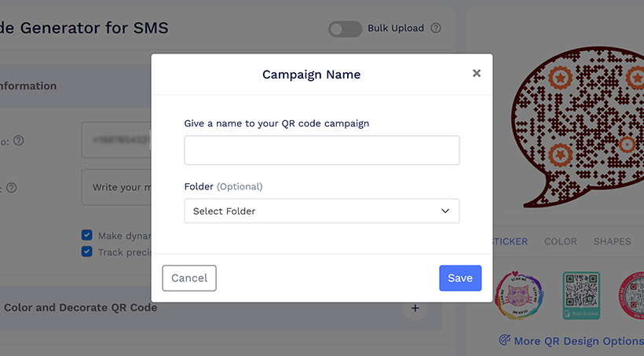The height and width of the screenshot is (356, 644).
Task: Open the Select Folder dropdown
Action: [322, 211]
